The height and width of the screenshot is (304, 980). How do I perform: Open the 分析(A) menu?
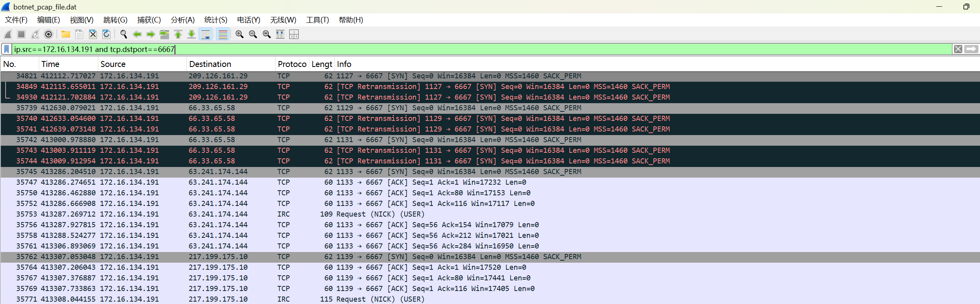coord(182,20)
